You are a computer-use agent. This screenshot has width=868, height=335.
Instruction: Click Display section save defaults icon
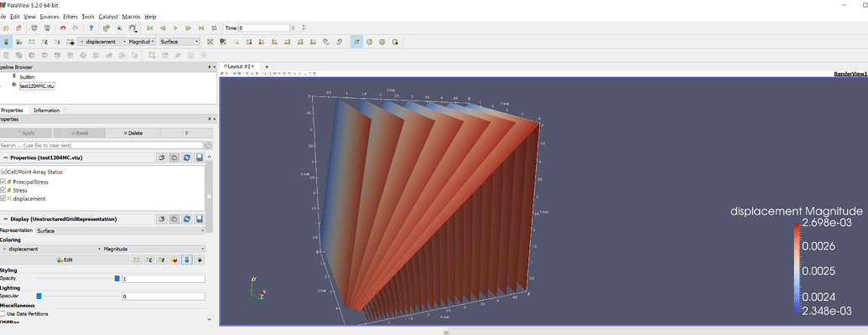(x=200, y=219)
